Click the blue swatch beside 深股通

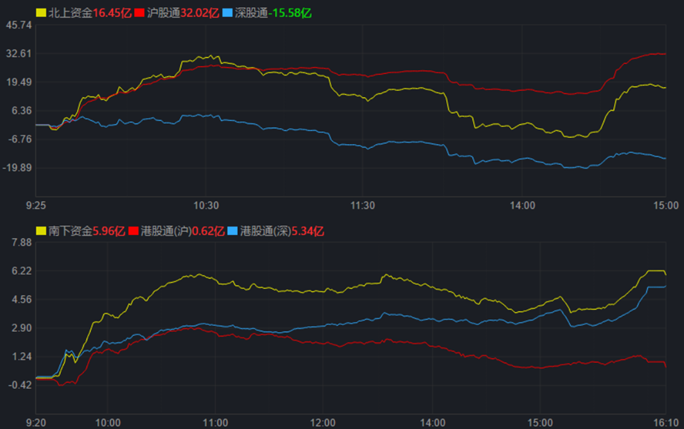tap(227, 13)
